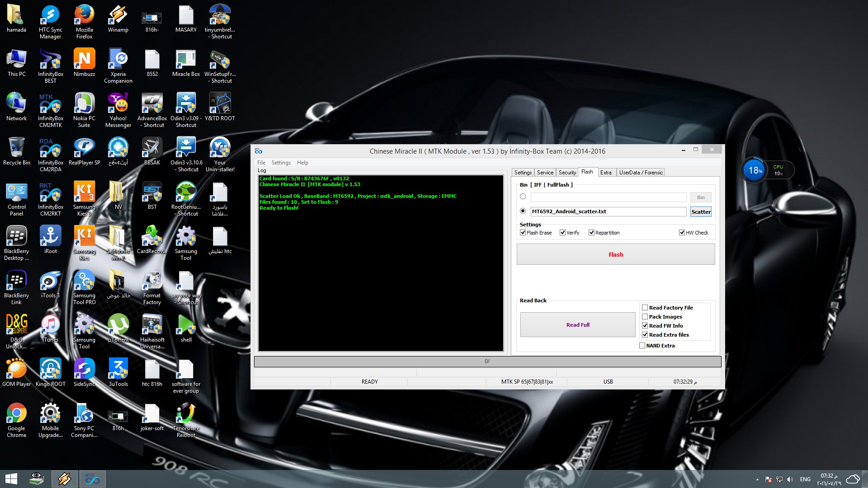Switch to the Security tab
Image resolution: width=868 pixels, height=488 pixels.
coord(567,173)
